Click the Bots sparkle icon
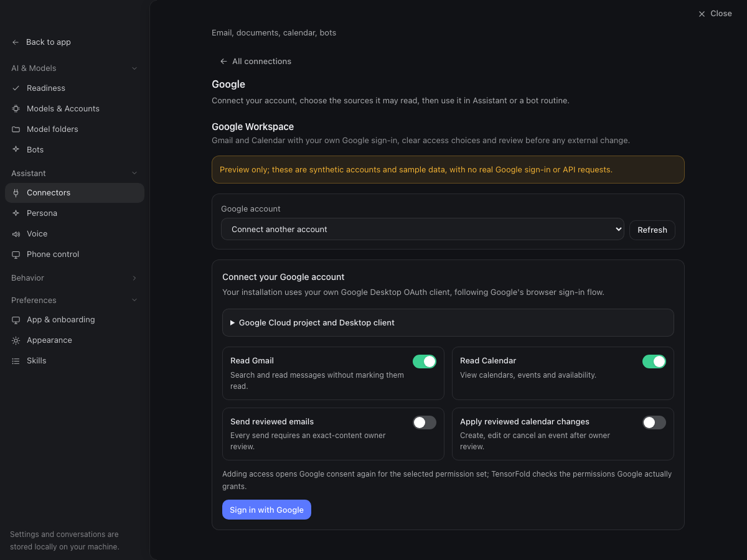This screenshot has width=747, height=560. click(16, 150)
